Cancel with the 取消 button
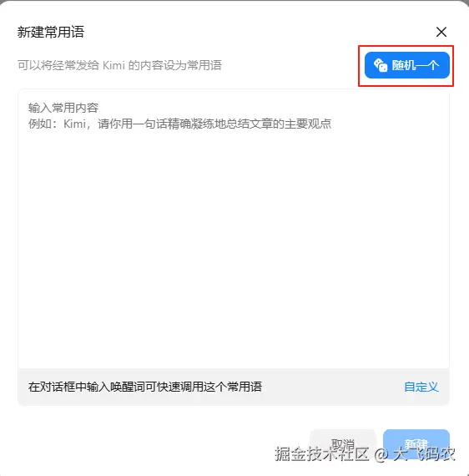The width and height of the screenshot is (469, 476). pyautogui.click(x=343, y=443)
